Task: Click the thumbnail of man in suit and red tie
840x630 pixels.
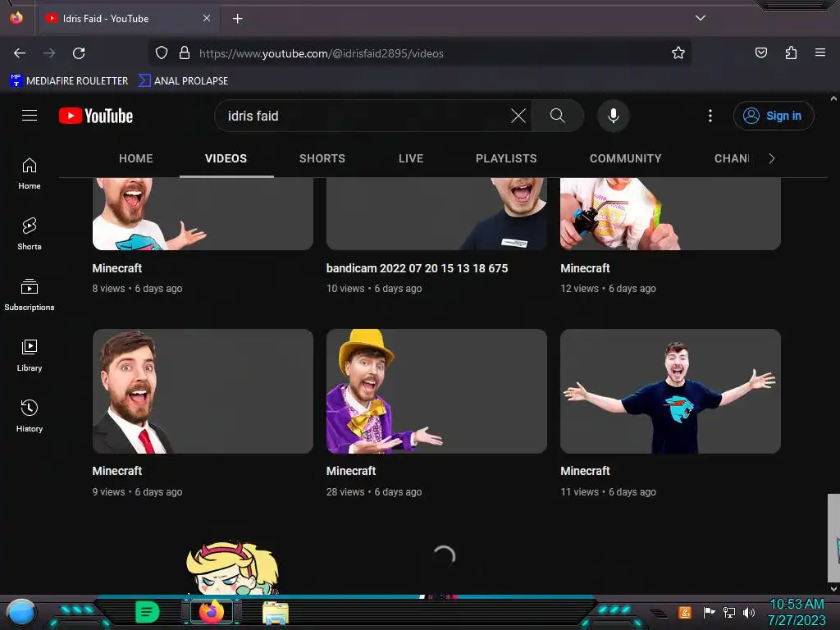Action: (x=203, y=391)
